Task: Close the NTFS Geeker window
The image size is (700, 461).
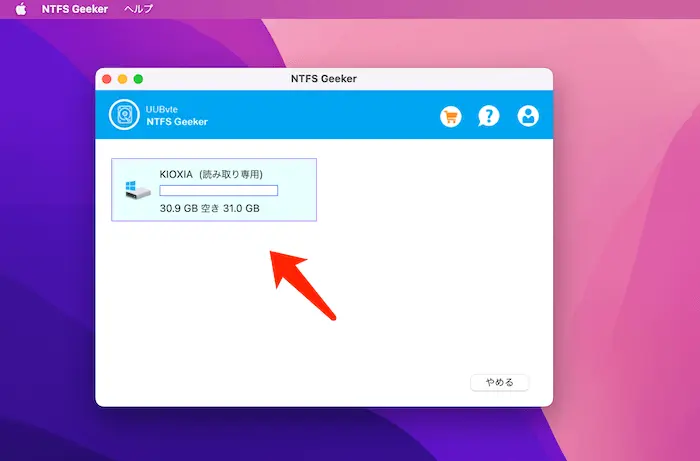Action: (107, 79)
